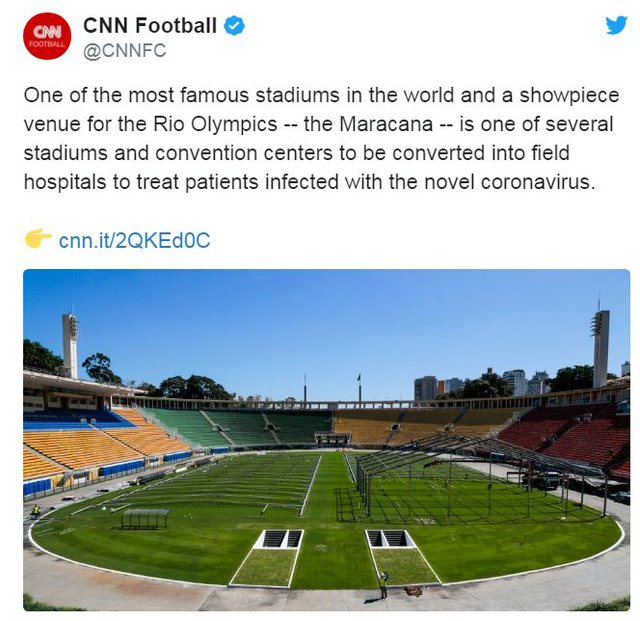Open the CNN Football display name

click(x=150, y=25)
